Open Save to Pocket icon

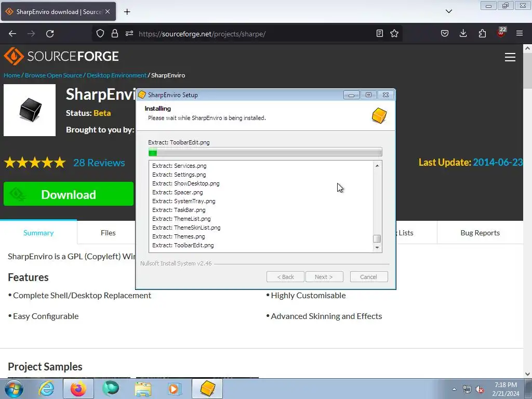(445, 33)
